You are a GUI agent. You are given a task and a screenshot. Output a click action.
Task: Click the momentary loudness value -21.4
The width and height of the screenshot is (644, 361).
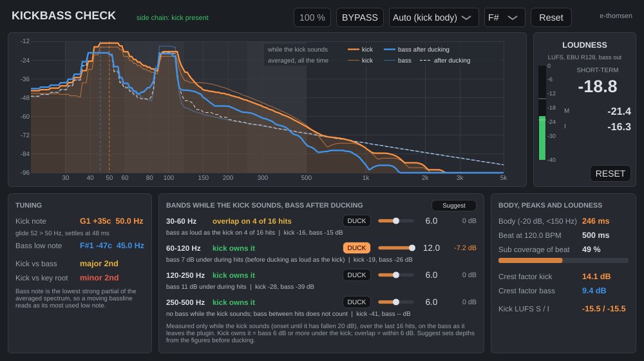click(619, 111)
